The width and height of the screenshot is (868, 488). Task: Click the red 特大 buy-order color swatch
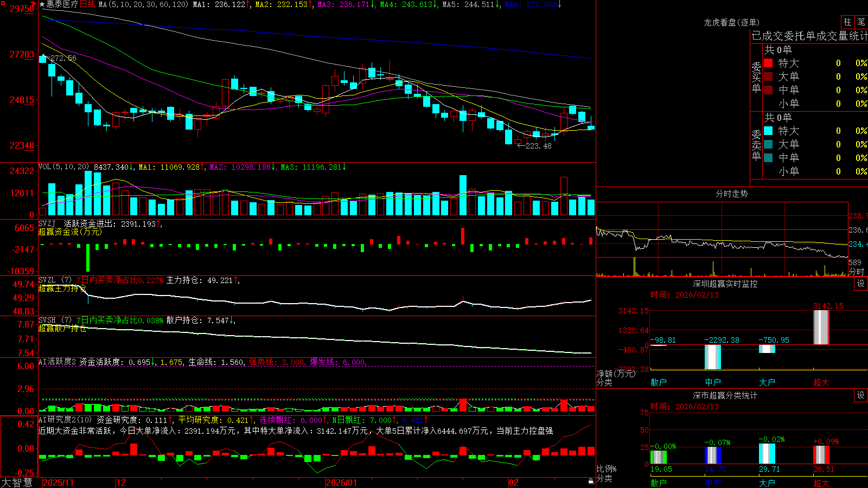pos(768,63)
